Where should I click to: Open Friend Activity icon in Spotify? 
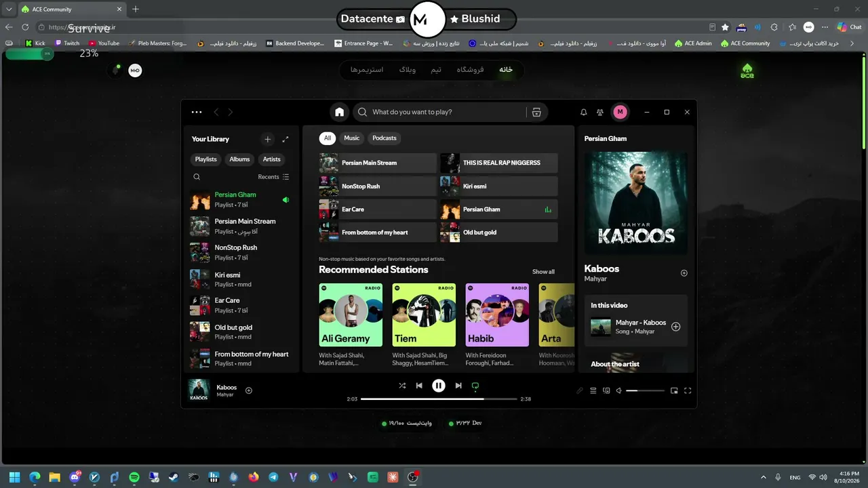600,113
